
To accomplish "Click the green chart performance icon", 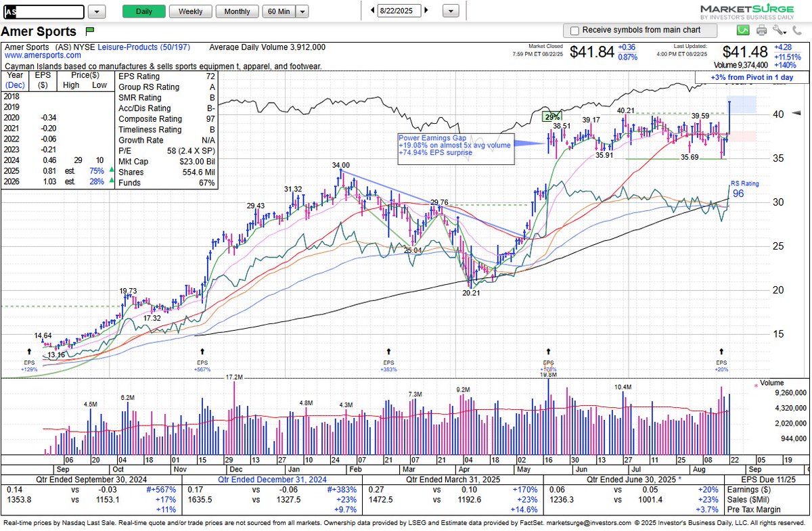I will click(743, 30).
